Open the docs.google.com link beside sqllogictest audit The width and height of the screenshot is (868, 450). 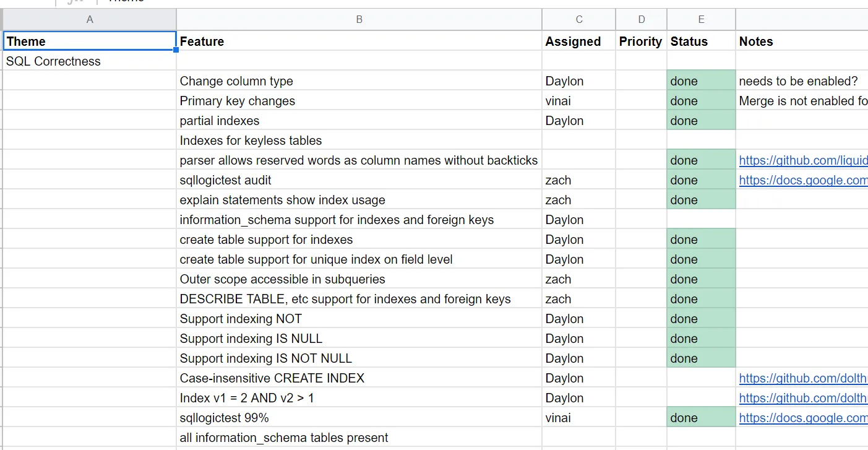coord(802,180)
